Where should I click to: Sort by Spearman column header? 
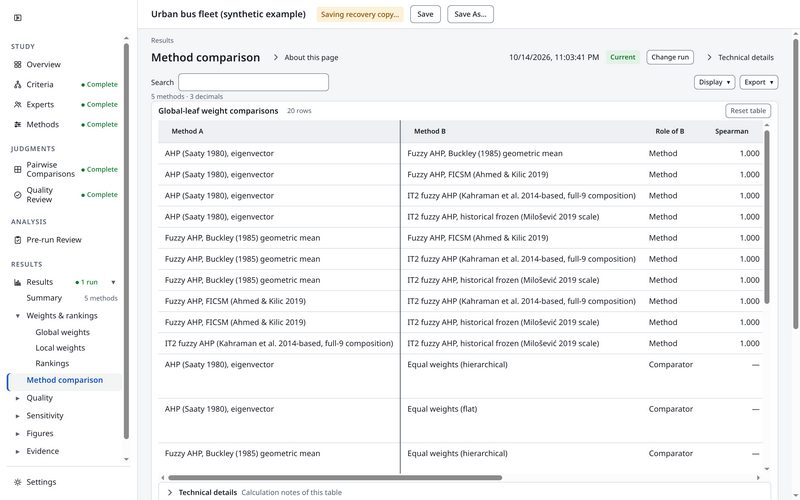pos(731,132)
